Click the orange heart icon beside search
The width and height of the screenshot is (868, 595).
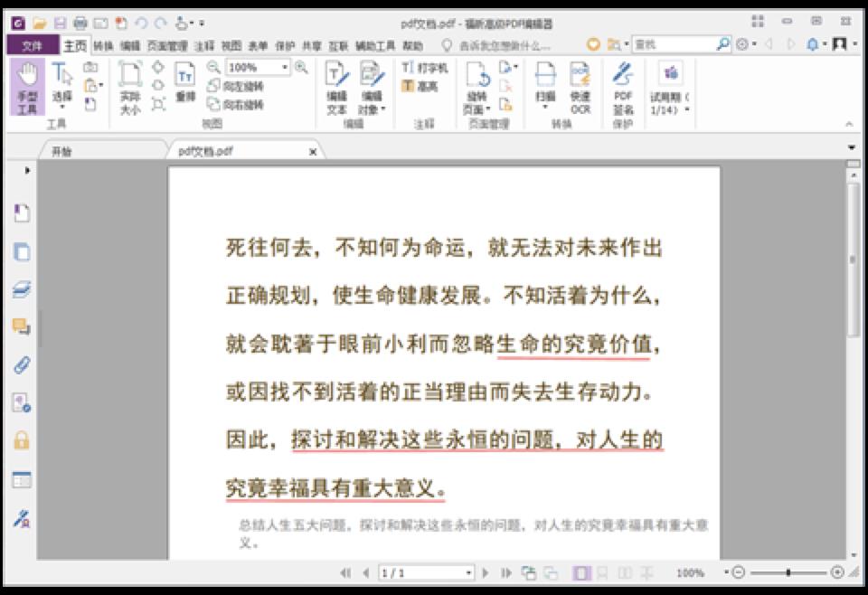(593, 44)
